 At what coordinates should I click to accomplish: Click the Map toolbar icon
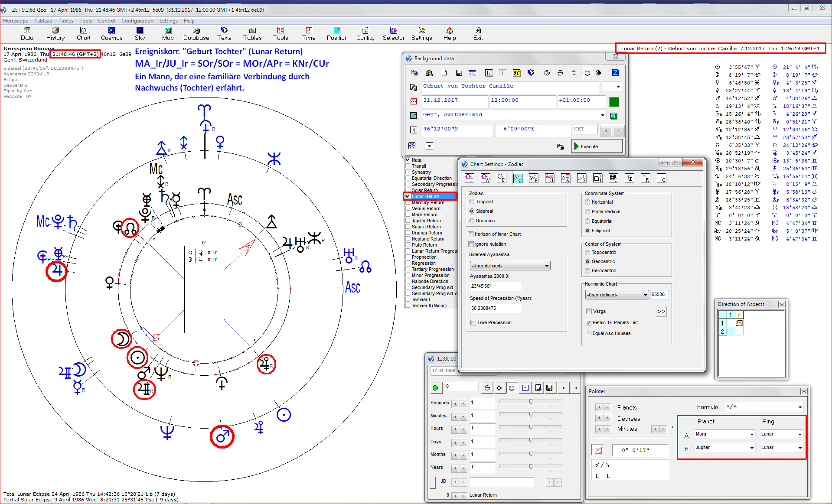tap(168, 33)
